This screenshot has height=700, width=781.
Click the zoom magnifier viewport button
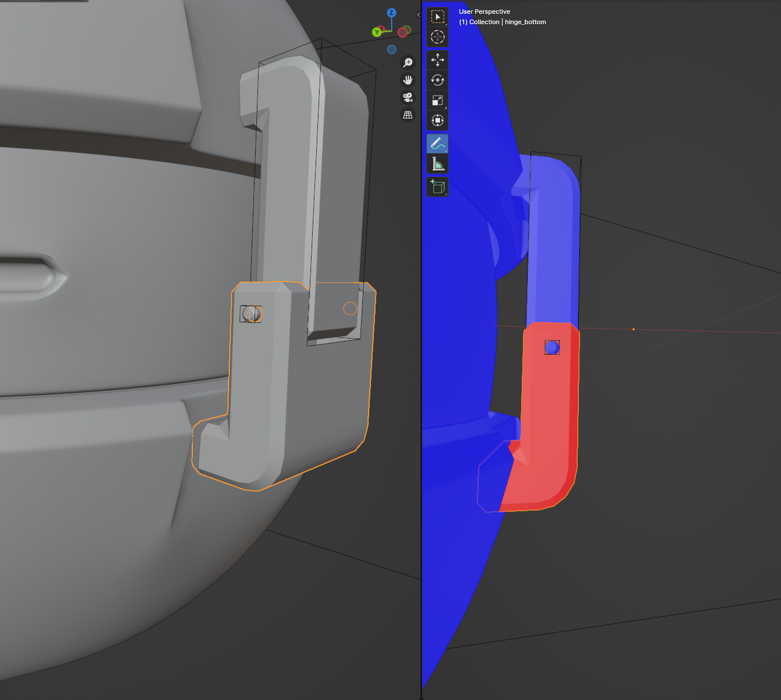(408, 63)
